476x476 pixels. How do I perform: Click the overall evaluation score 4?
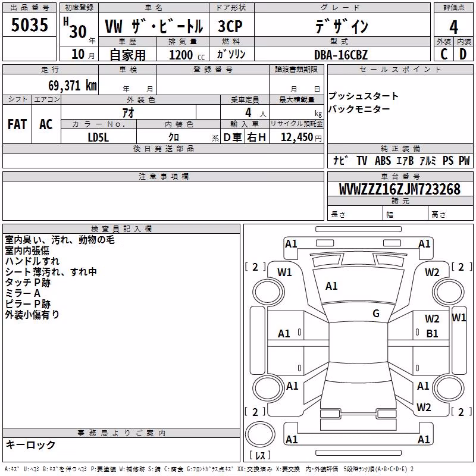(453, 27)
